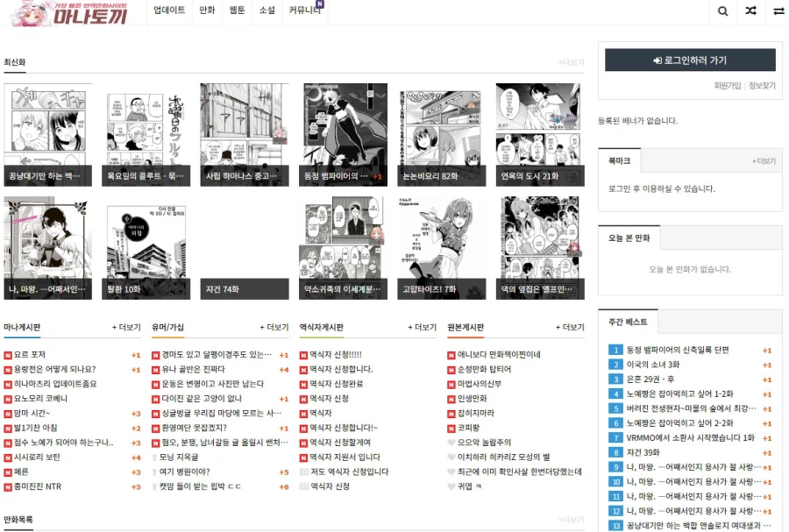
Task: Expand 더보기 for 만화목록 section
Action: coord(571,520)
